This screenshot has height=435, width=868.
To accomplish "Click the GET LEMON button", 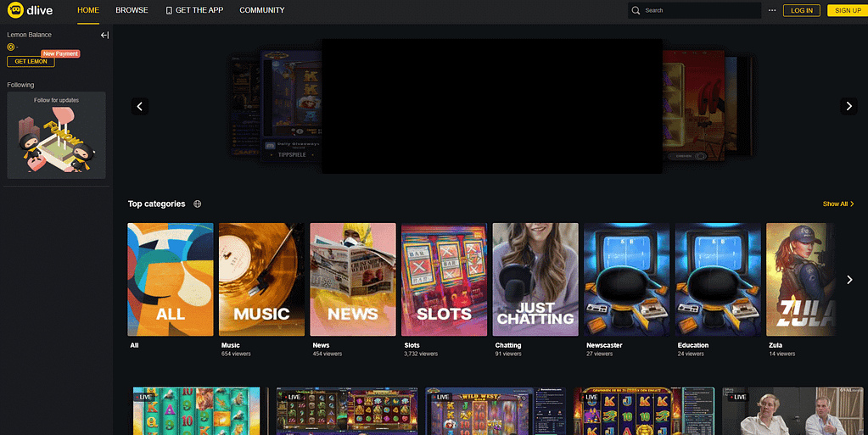I will click(31, 61).
